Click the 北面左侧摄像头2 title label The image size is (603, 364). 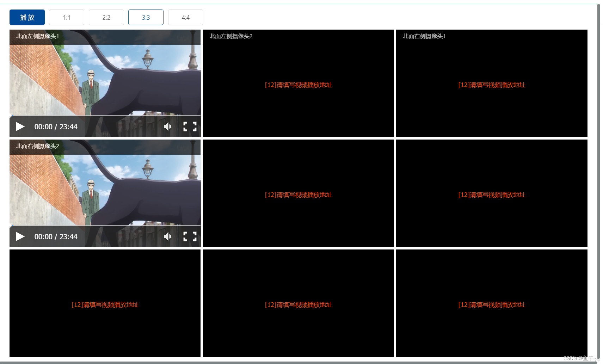[x=231, y=36]
